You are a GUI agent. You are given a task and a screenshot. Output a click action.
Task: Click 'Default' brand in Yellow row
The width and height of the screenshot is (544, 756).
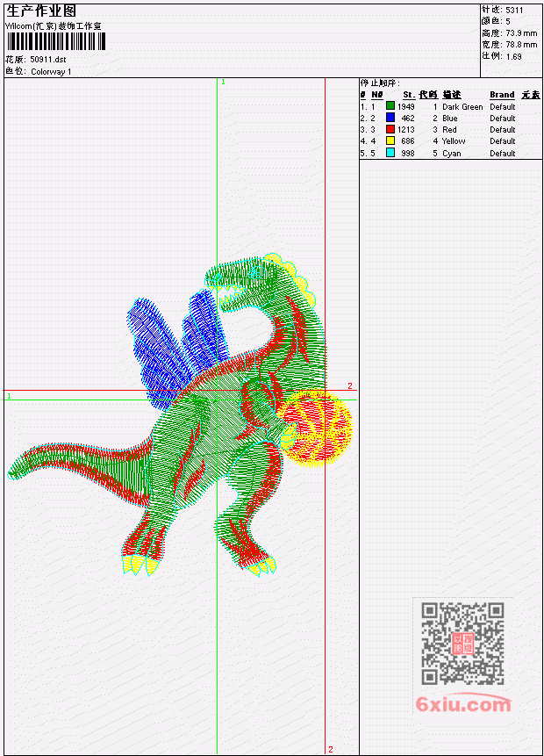click(x=503, y=141)
